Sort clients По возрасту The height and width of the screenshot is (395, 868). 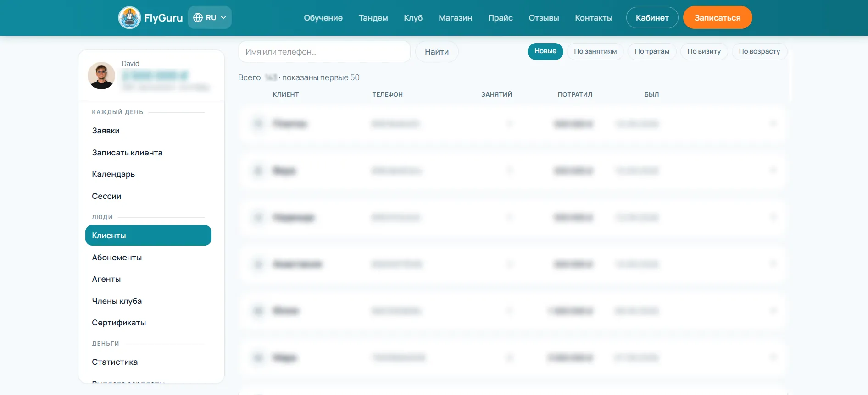[759, 51]
